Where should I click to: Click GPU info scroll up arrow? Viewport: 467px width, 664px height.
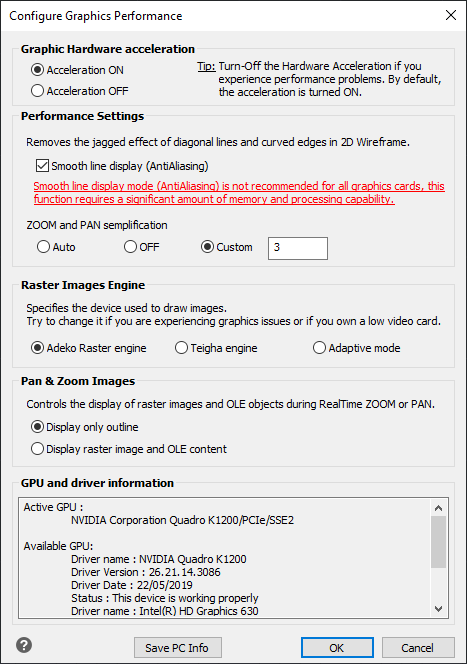click(x=439, y=508)
